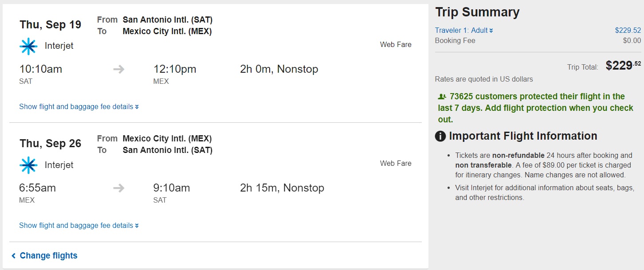Click the info icon beside Important Flight Information

coord(440,136)
